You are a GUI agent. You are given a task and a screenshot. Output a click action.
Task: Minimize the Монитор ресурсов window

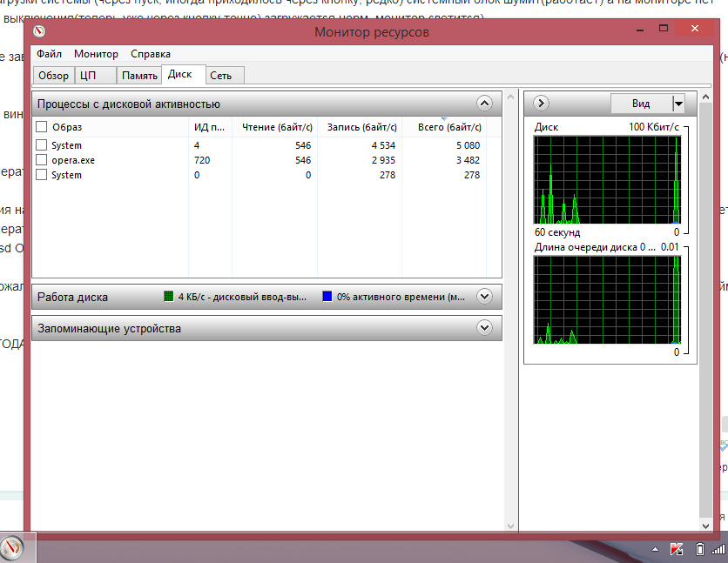click(640, 29)
